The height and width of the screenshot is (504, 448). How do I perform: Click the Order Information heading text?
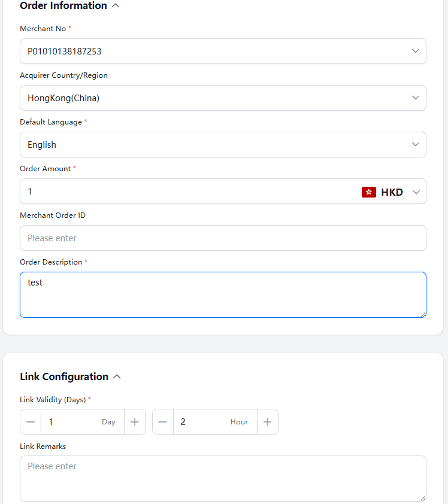(63, 6)
